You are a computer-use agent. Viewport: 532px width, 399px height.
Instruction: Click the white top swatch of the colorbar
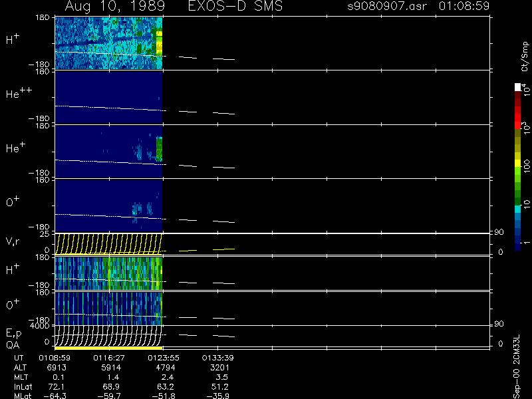pyautogui.click(x=517, y=87)
